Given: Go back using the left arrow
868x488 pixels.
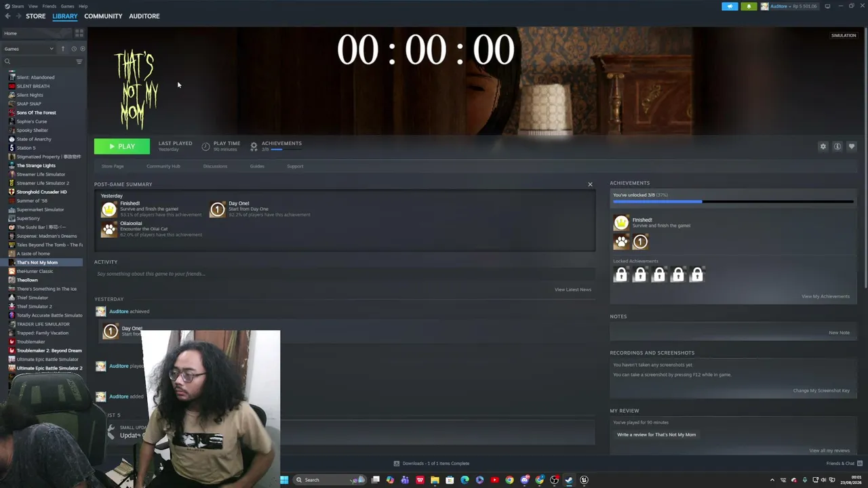Looking at the screenshot, I should point(7,16).
